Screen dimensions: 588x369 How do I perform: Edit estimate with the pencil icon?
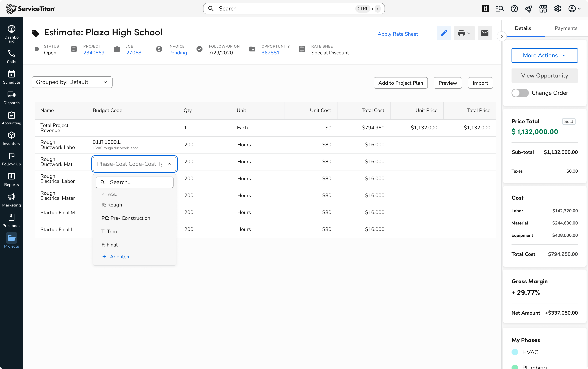click(x=444, y=33)
